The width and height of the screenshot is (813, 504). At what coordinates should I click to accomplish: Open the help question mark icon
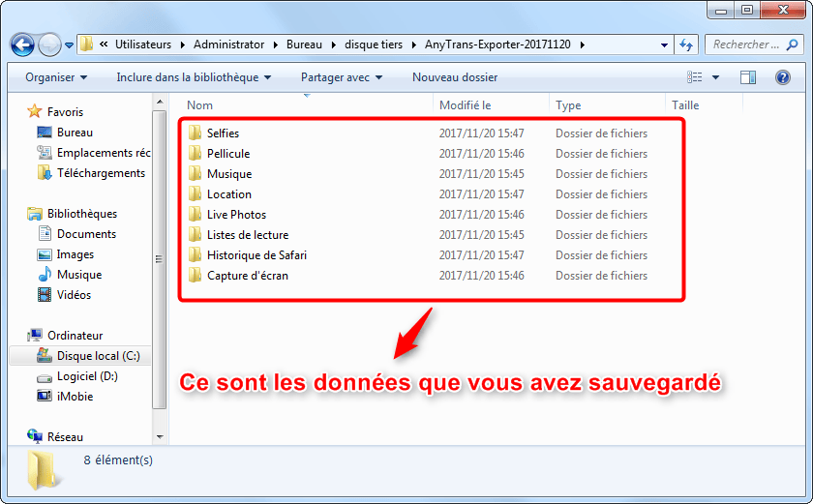(782, 77)
